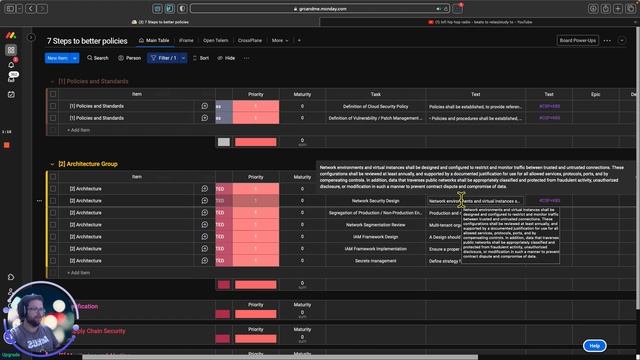Open the inbox icon with unread badge

[11, 79]
